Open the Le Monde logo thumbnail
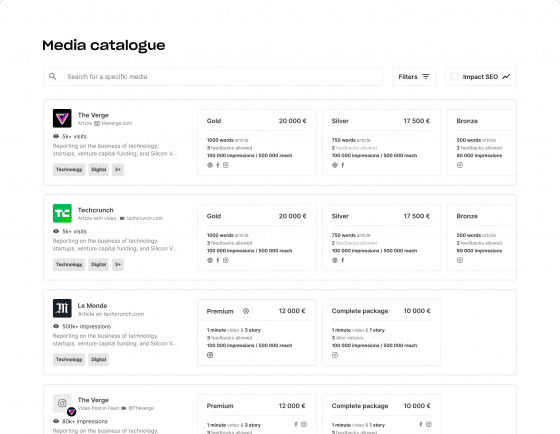Viewport: 560px width, 434px height. [62, 308]
